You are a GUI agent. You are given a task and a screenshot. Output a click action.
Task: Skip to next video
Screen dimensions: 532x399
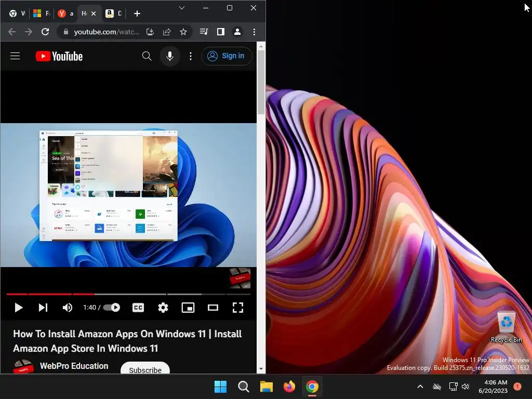coord(43,308)
